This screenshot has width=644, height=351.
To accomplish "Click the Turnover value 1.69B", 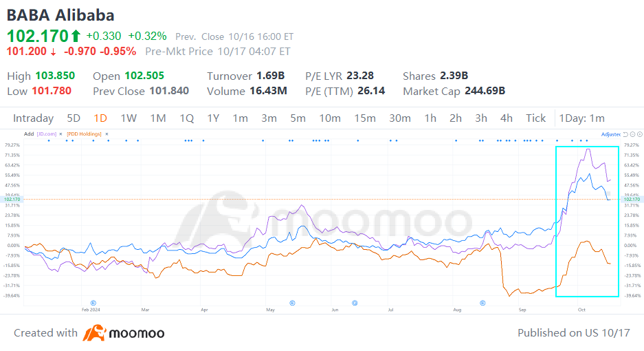I will point(271,76).
